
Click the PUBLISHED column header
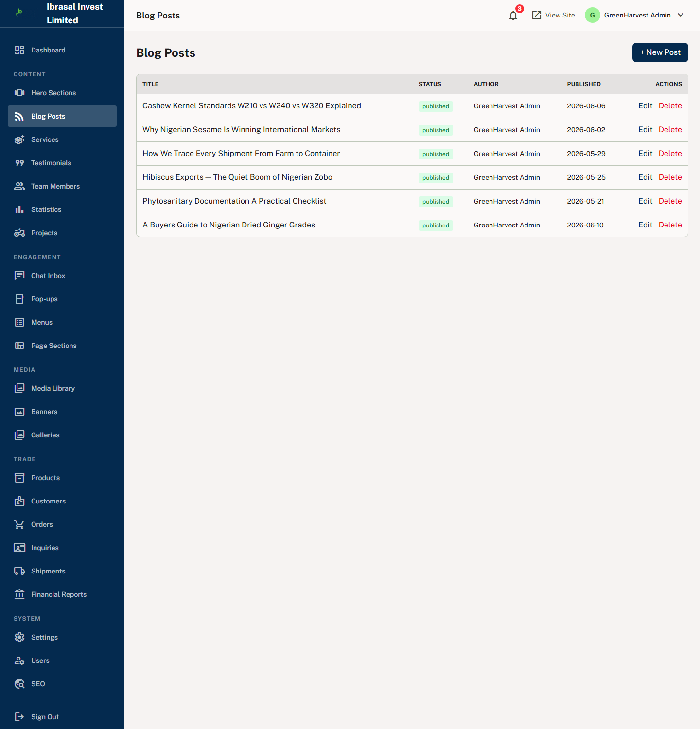click(x=584, y=84)
